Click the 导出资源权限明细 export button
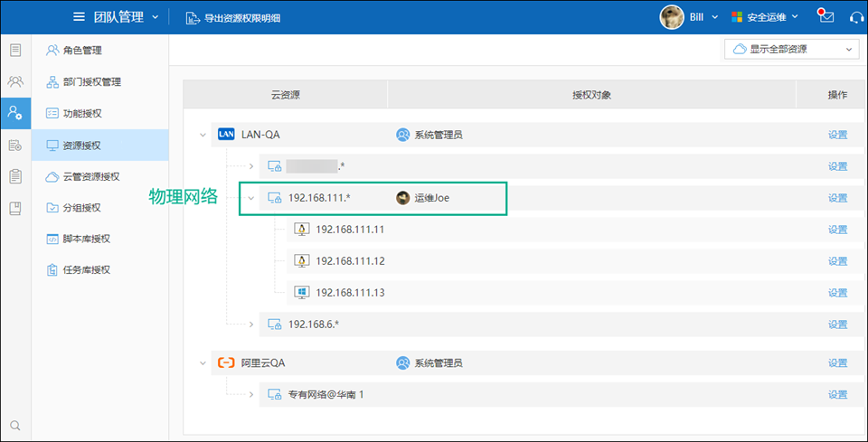The width and height of the screenshot is (868, 442). point(232,17)
